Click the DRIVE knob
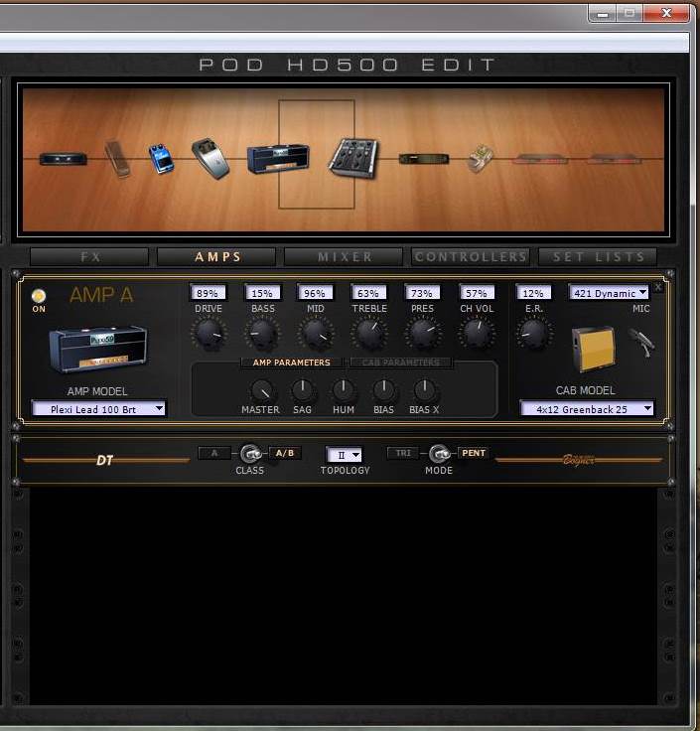This screenshot has height=731, width=700. 209,334
